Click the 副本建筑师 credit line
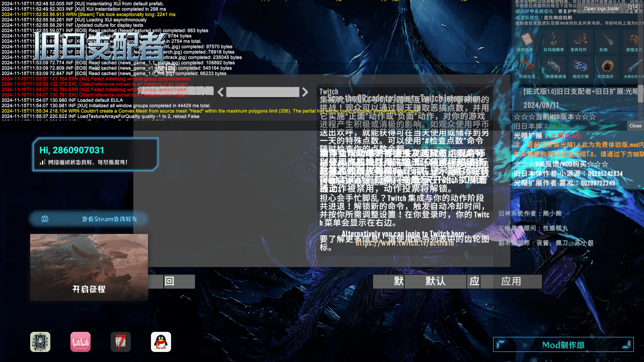 (x=546, y=243)
